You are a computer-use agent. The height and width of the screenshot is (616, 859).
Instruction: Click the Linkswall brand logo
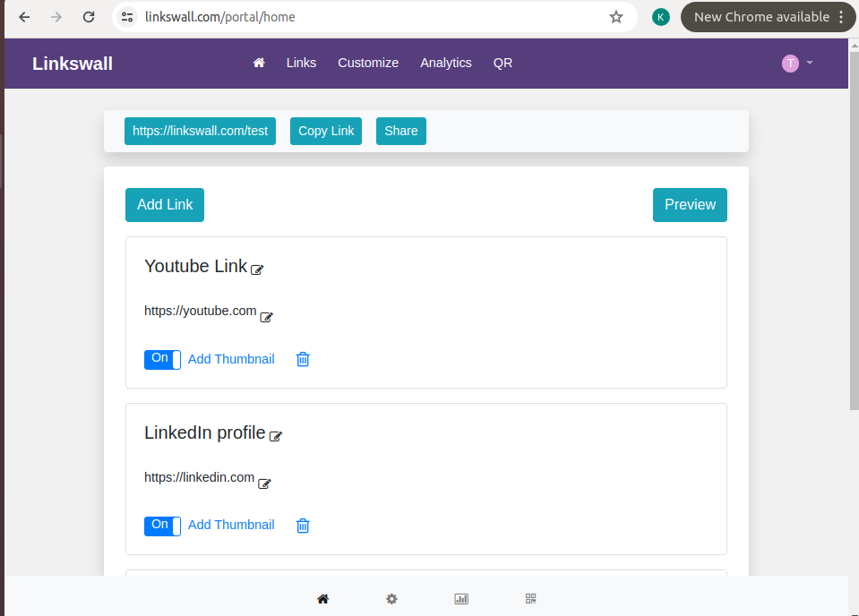[73, 64]
